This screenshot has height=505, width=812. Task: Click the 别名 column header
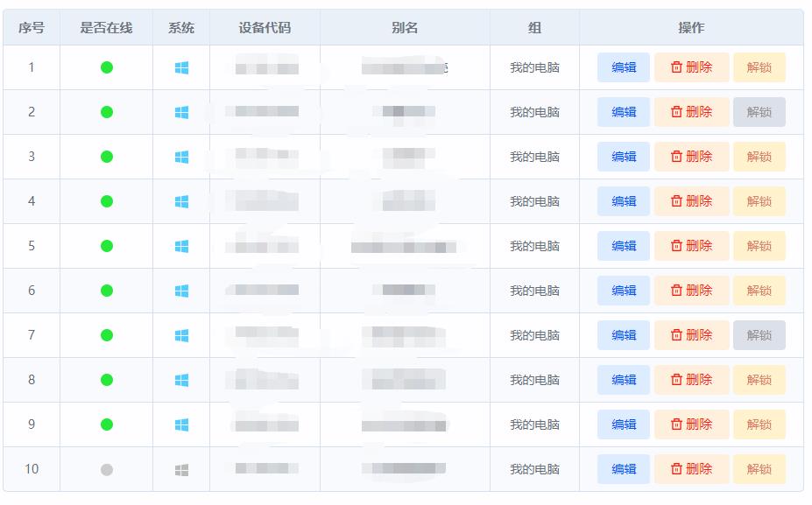point(405,27)
